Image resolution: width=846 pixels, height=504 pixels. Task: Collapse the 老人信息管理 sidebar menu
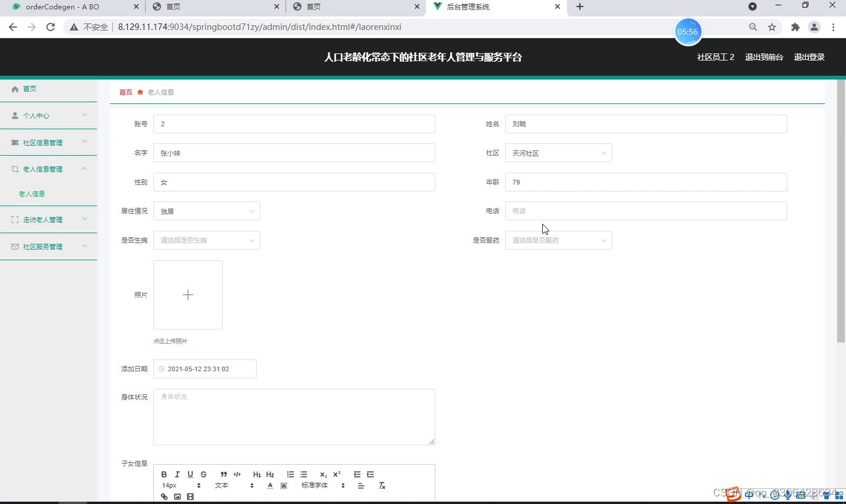coord(48,169)
